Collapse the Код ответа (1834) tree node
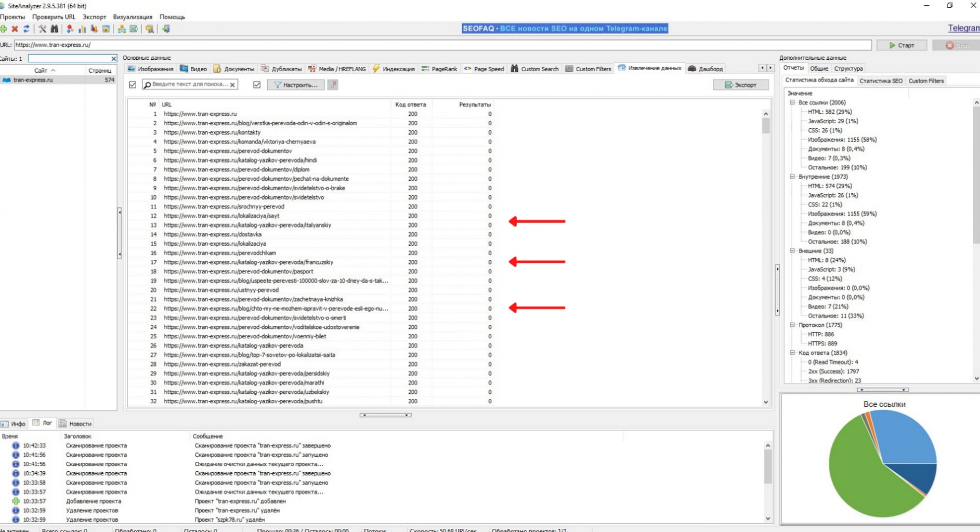The height and width of the screenshot is (532, 980). (792, 353)
